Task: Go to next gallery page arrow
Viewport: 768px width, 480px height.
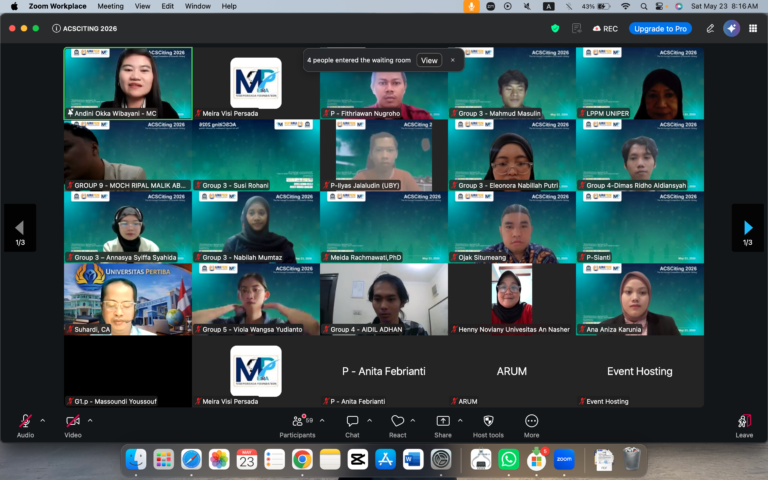Action: (x=747, y=228)
